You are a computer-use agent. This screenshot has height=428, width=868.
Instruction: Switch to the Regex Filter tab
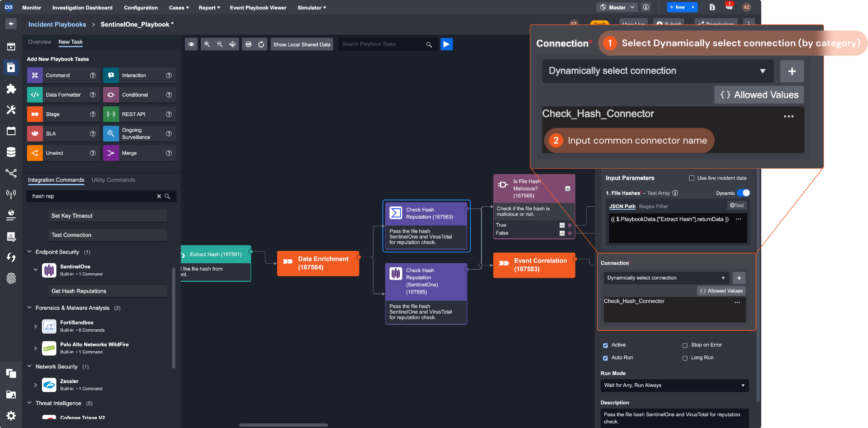(654, 206)
